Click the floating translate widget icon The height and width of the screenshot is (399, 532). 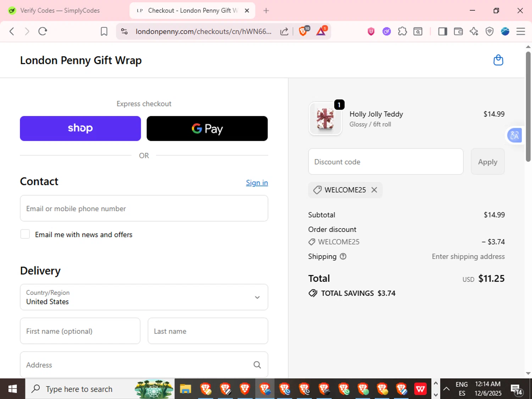coord(514,135)
